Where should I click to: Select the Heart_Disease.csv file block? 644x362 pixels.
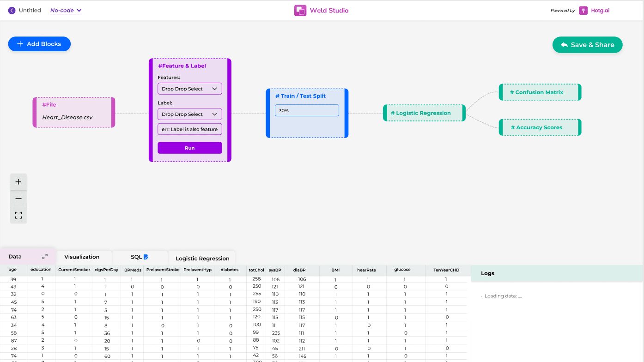[x=74, y=112]
